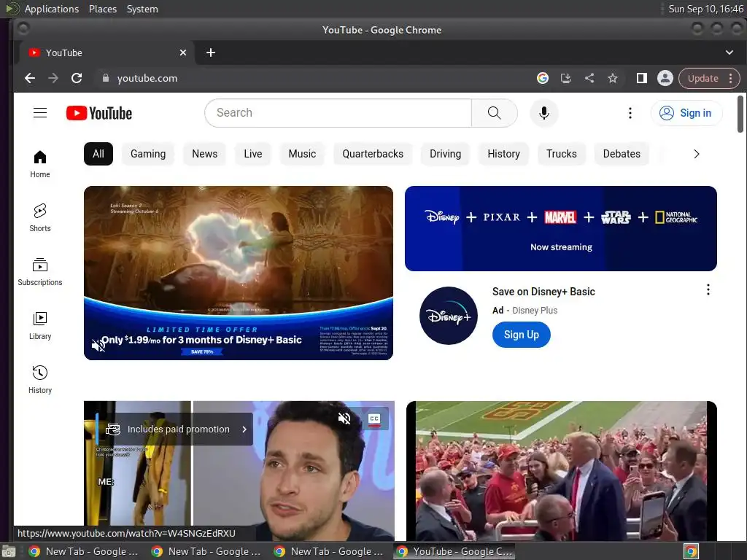The width and height of the screenshot is (747, 560).
Task: Open YouTube settings three-dot menu
Action: tap(630, 113)
